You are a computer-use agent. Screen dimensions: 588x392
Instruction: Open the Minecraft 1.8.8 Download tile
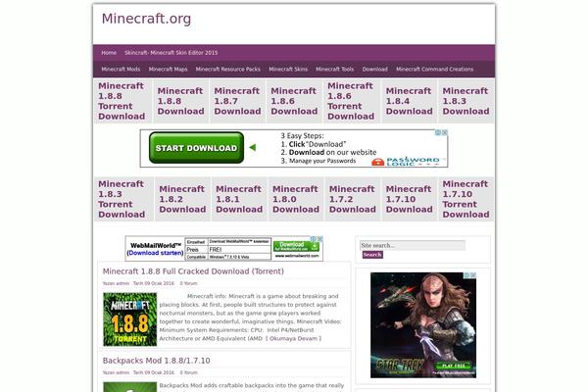coord(180,101)
